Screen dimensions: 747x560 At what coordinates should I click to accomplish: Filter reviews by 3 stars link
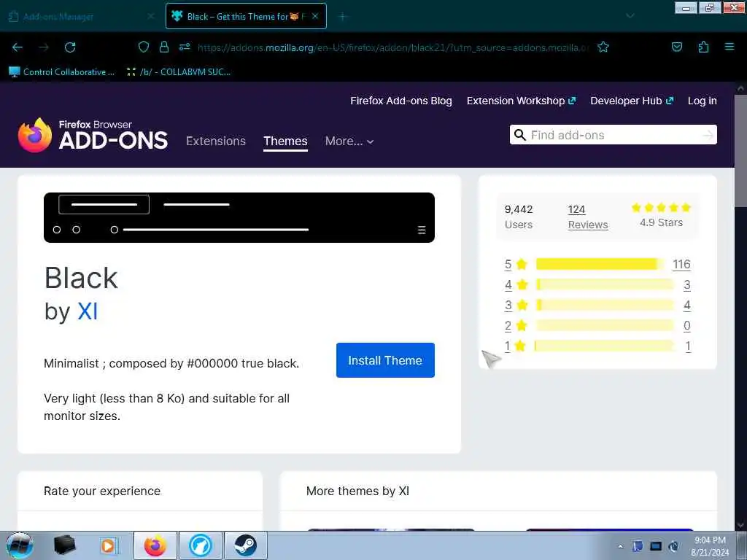[508, 306]
